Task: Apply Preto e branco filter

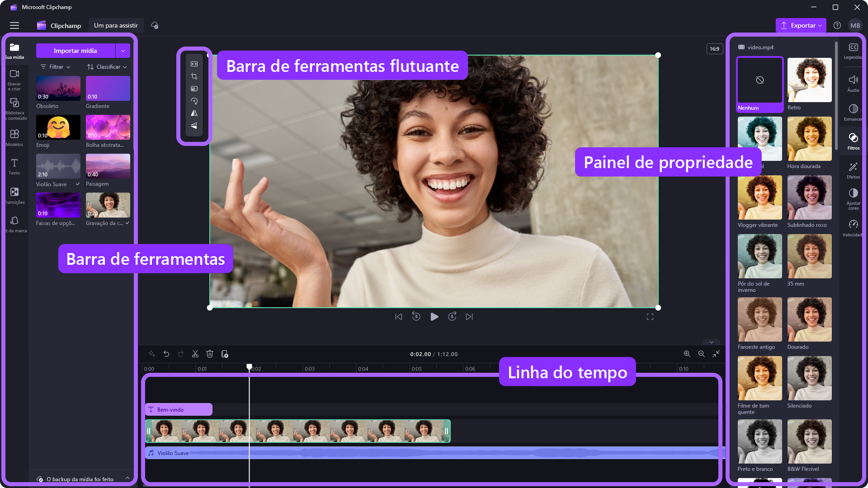Action: point(760,441)
